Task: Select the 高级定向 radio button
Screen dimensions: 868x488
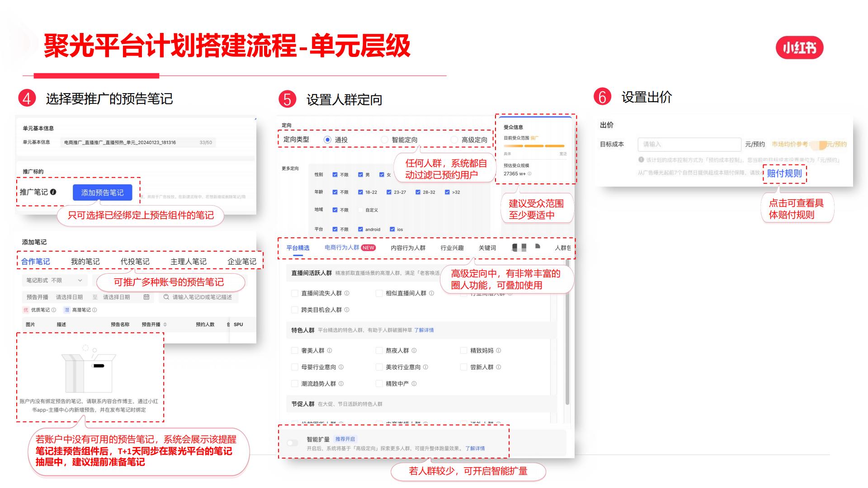Action: 454,140
